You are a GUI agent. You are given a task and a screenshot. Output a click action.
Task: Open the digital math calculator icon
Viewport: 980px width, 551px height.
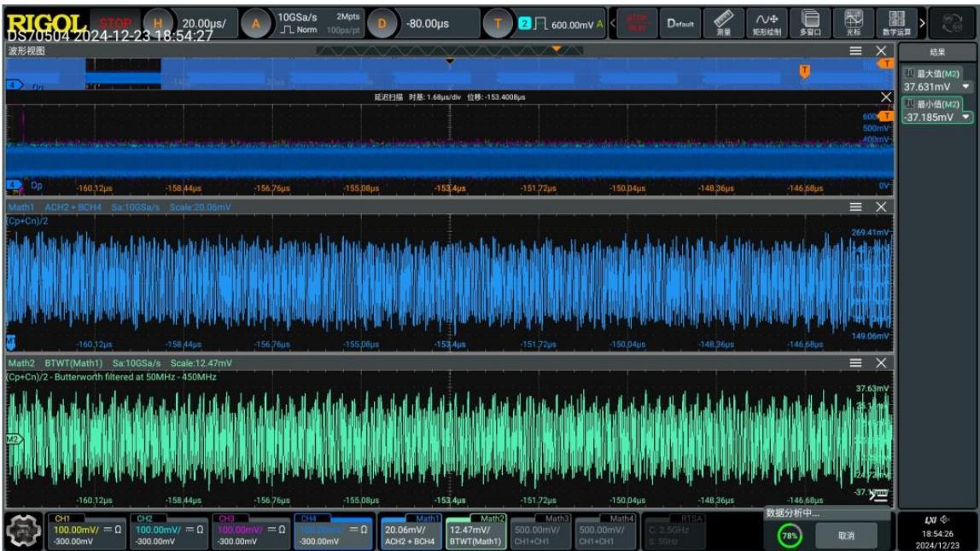click(x=896, y=23)
